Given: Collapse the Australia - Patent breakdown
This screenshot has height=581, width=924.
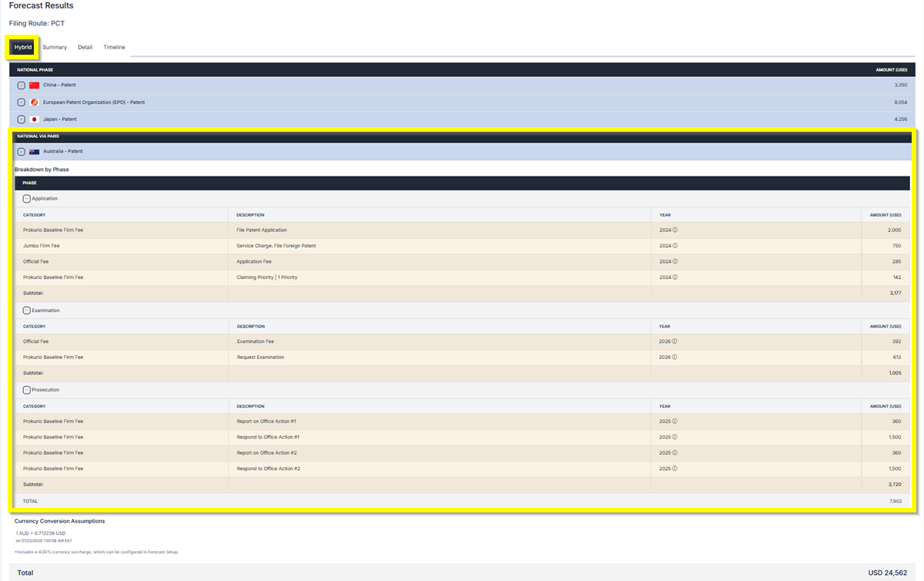Looking at the screenshot, I should pos(21,152).
